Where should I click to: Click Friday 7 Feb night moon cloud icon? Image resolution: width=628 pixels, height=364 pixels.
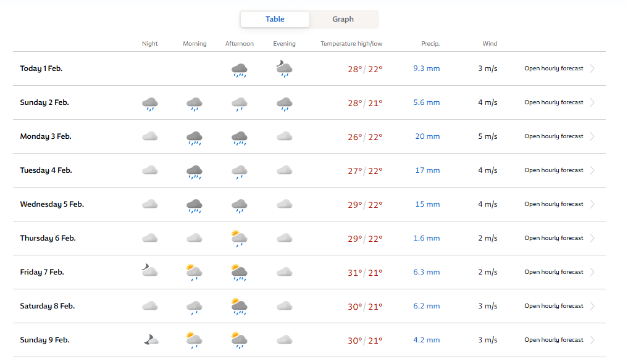pyautogui.click(x=149, y=271)
